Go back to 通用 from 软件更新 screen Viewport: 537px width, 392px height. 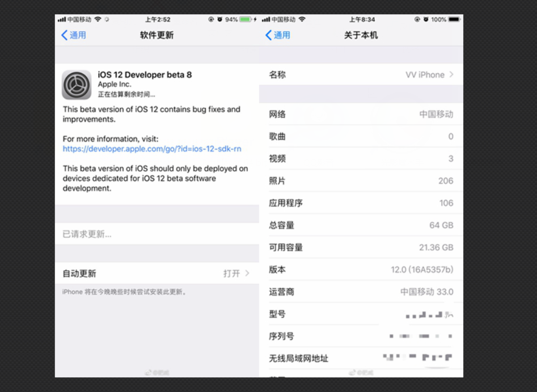(x=74, y=35)
